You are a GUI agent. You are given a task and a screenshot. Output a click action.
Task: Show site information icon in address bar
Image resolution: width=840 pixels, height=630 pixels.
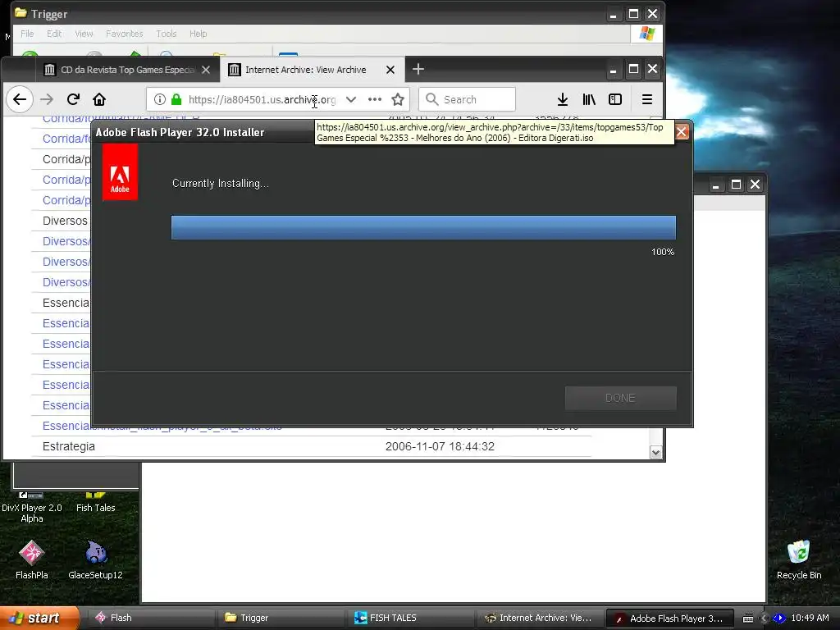(159, 99)
